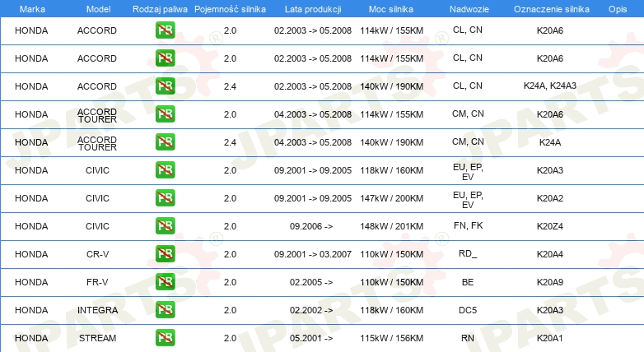Click the Lata produkcji column header
Screen dimensions: 644x352
[x=313, y=9]
